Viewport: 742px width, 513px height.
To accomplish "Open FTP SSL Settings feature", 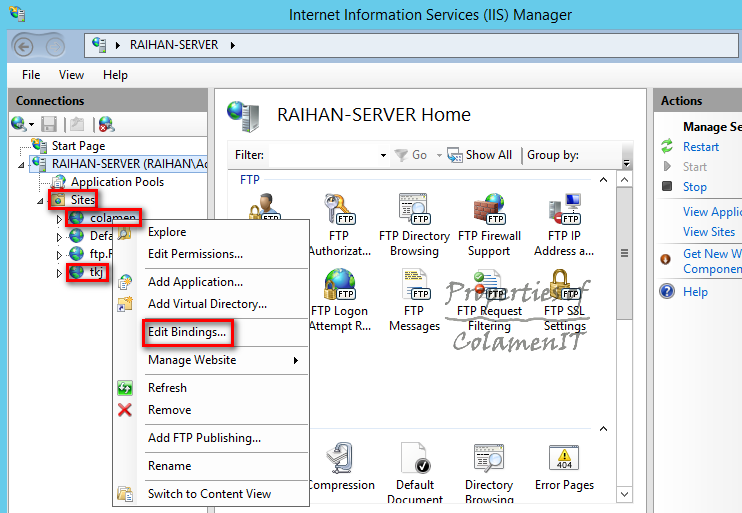I will pyautogui.click(x=564, y=300).
